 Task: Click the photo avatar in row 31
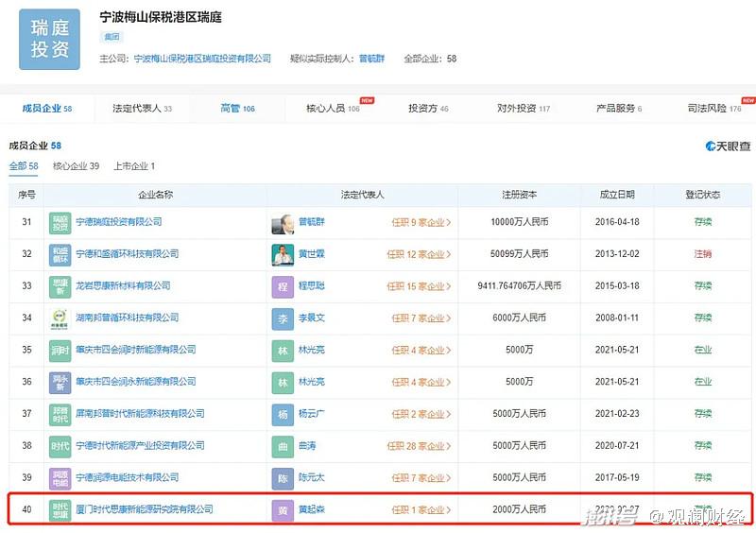pos(283,223)
